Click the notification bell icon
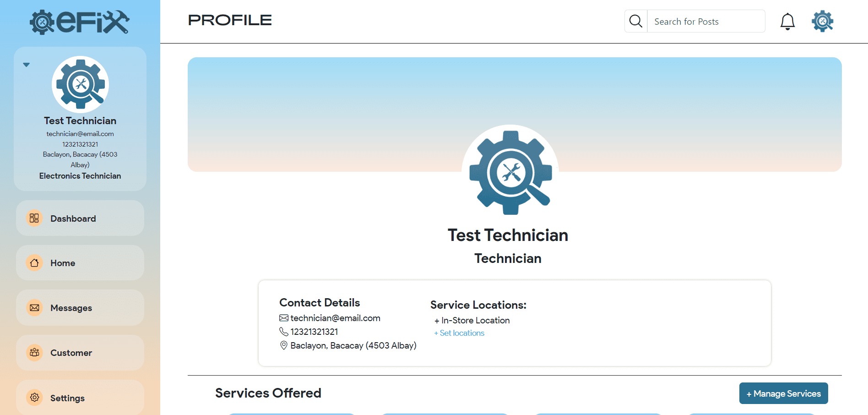The image size is (868, 415). coord(787,22)
